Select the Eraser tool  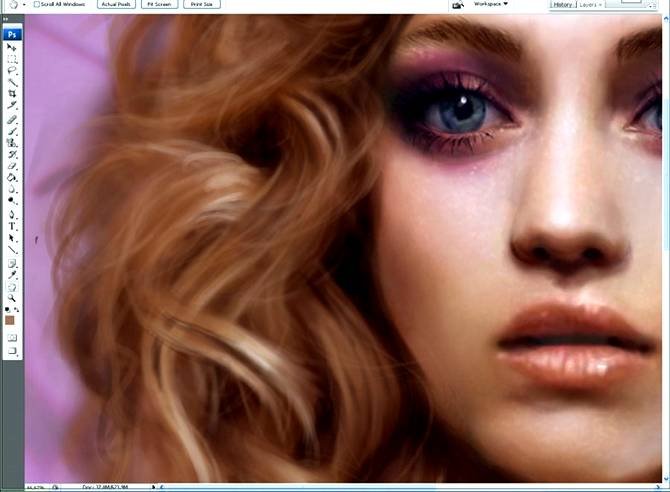click(x=13, y=165)
